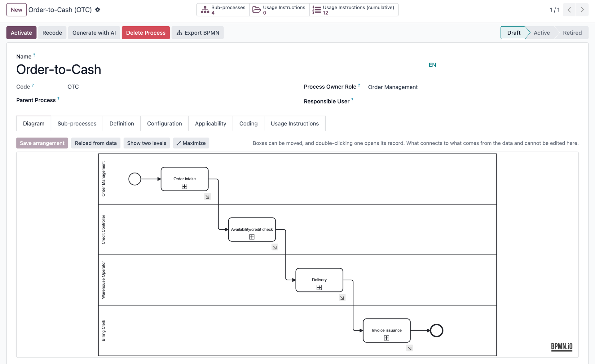Expand the plus marker in Order intake

(x=184, y=186)
